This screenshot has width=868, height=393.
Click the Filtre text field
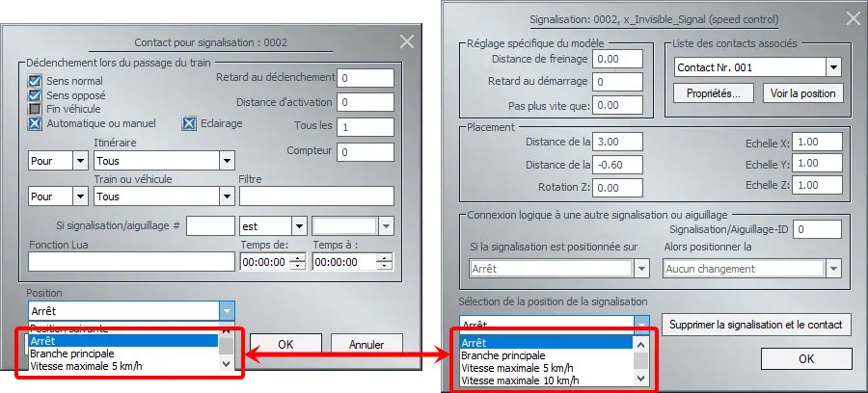[316, 196]
